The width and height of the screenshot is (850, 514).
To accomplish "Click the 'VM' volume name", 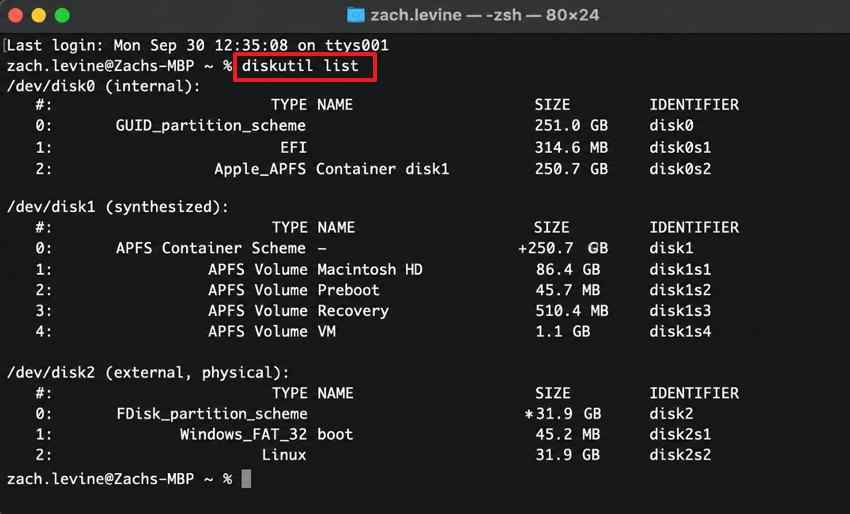I will (326, 331).
